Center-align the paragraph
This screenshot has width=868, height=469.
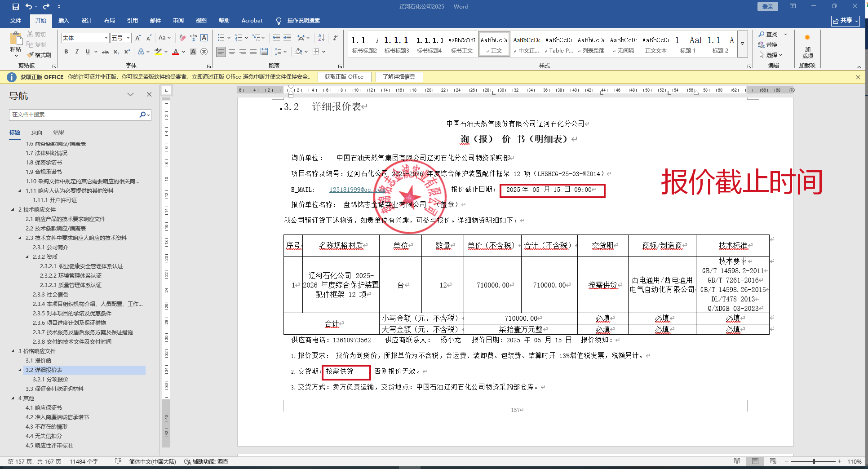[x=232, y=52]
